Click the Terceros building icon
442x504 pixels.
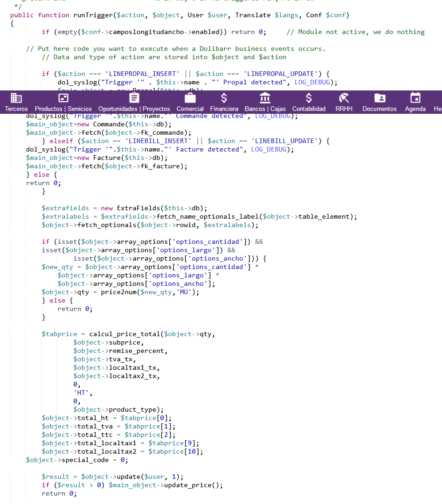coord(16,98)
